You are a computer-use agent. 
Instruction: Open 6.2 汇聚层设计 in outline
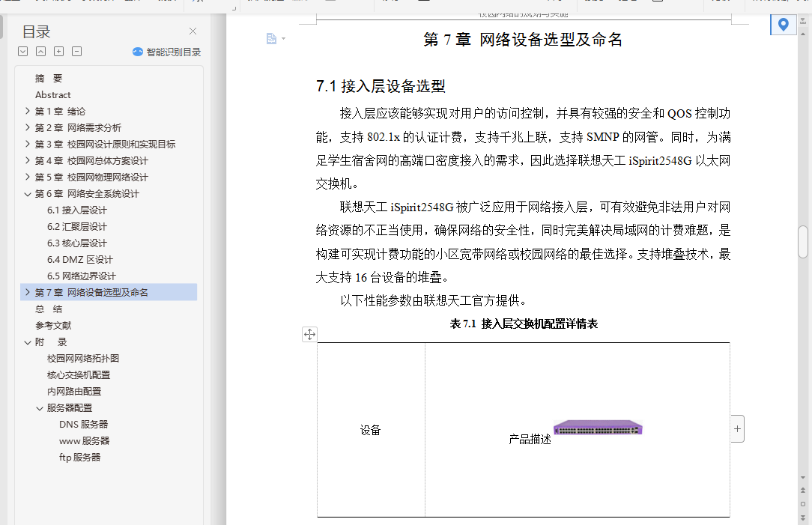(x=76, y=227)
